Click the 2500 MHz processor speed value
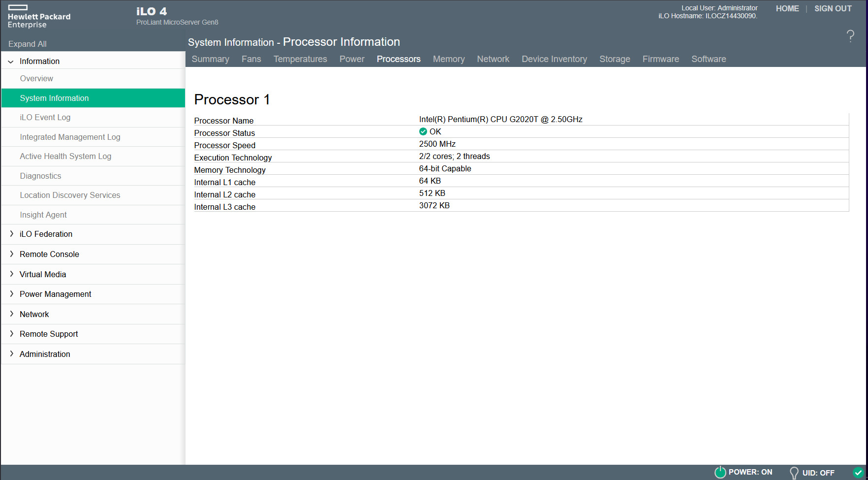Screen dimensions: 868x480 [437, 144]
